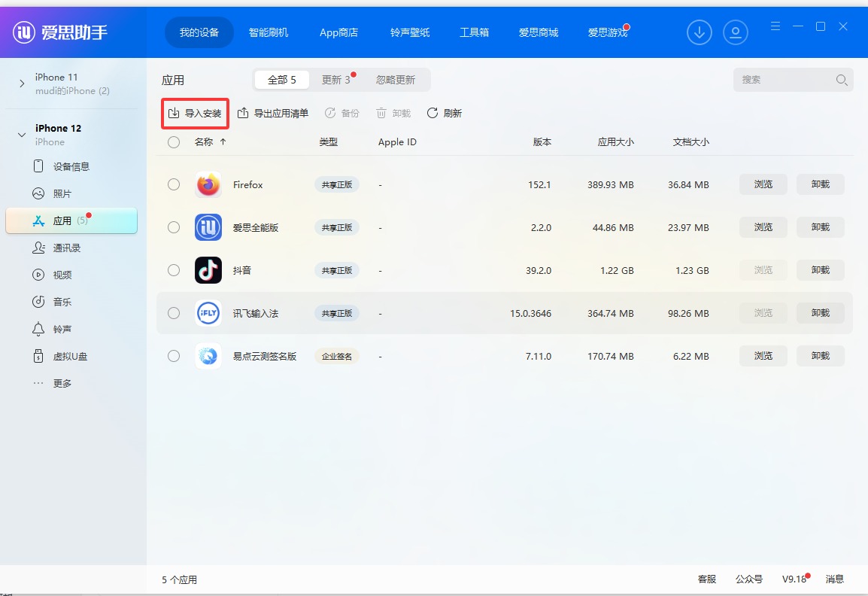Open the App商店 top tab
This screenshot has height=596, width=868.
coord(338,32)
